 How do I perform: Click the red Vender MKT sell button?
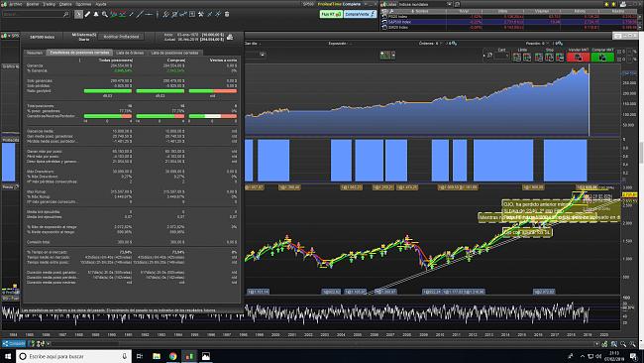click(x=578, y=58)
